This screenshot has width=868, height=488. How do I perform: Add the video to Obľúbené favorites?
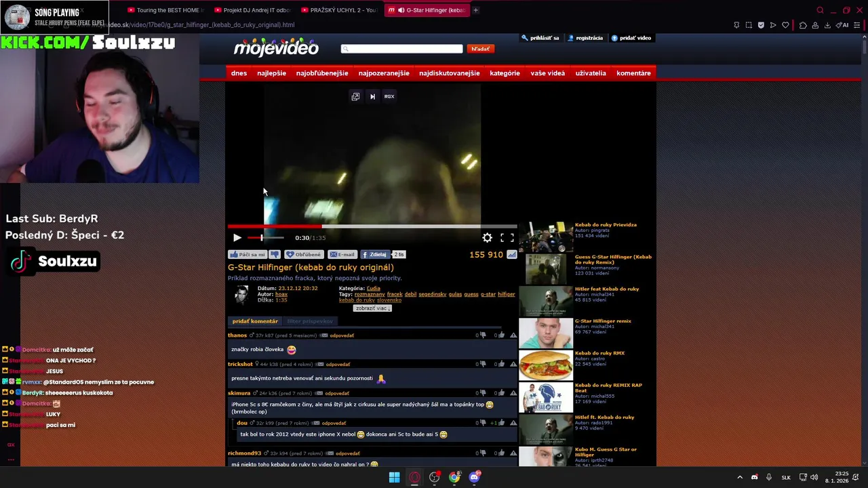[304, 255]
